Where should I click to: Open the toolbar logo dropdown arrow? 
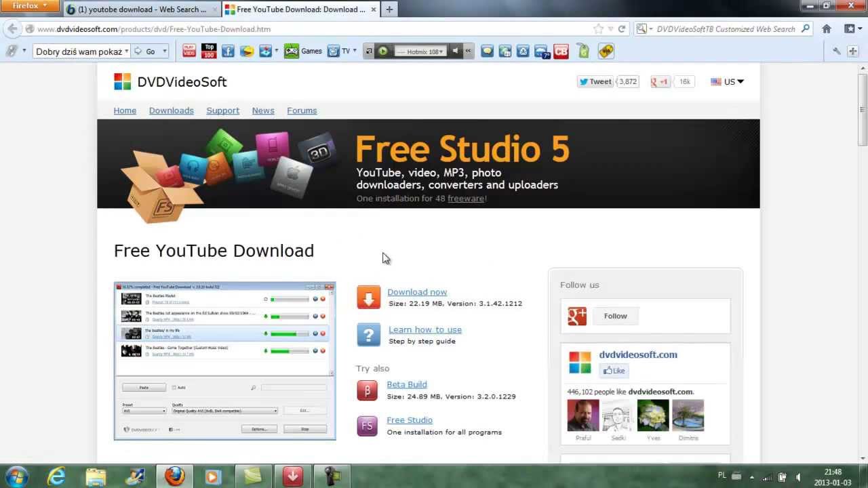[24, 52]
